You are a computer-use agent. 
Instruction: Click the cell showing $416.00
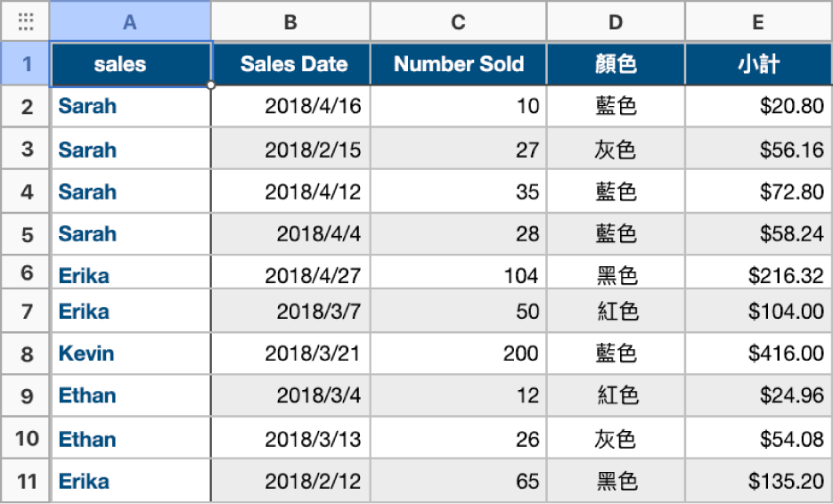pyautogui.click(x=757, y=354)
